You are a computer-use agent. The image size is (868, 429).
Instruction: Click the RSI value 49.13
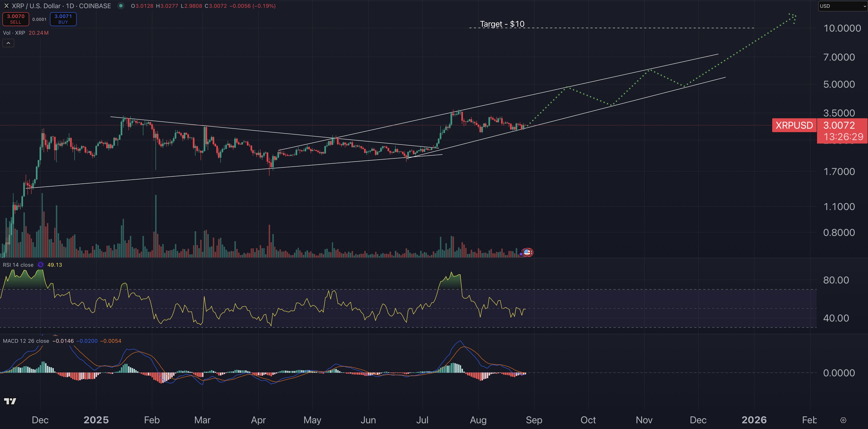(55, 265)
